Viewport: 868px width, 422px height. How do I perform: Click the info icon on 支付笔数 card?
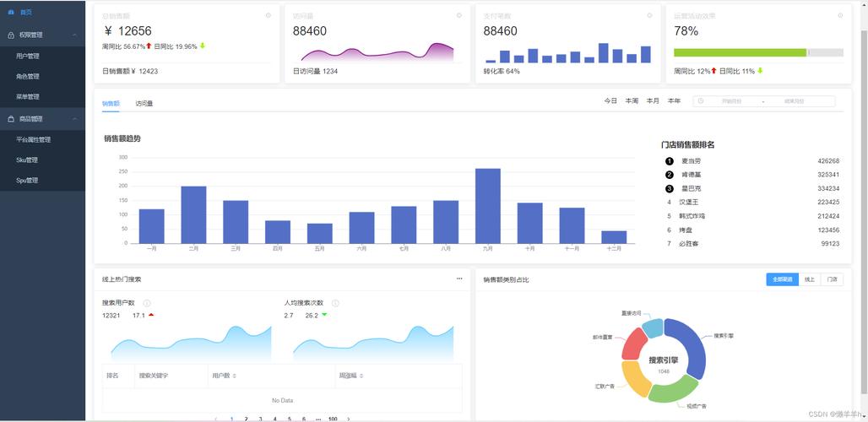(x=649, y=15)
